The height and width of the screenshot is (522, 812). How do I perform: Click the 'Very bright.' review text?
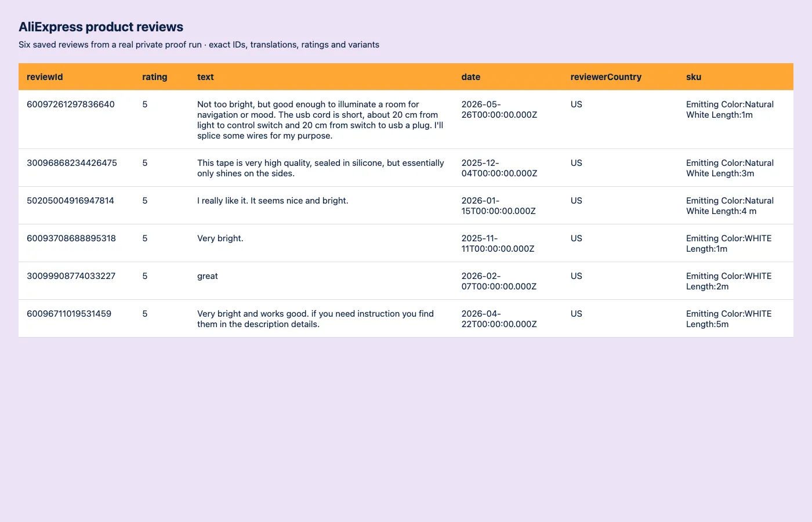(x=220, y=238)
